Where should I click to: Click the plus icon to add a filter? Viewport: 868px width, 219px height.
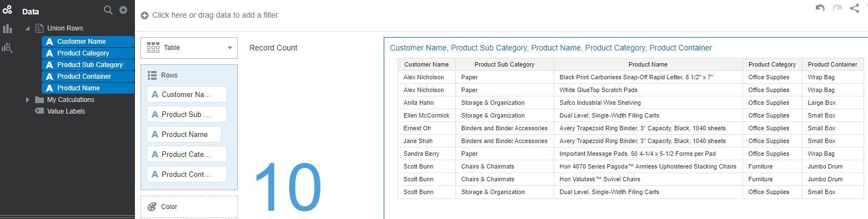pos(144,16)
